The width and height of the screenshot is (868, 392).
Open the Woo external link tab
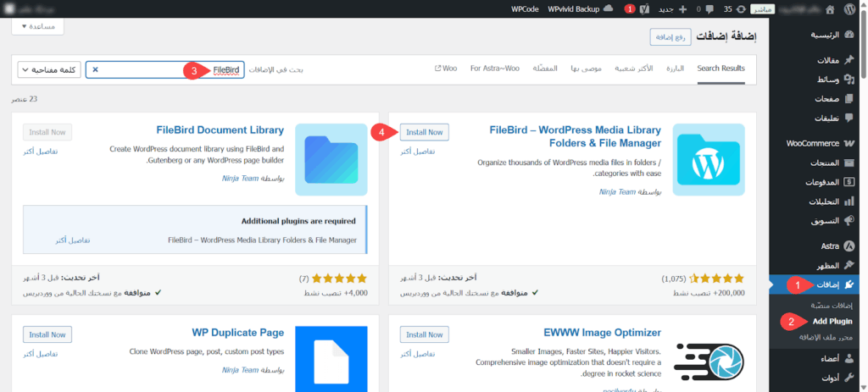coord(446,69)
